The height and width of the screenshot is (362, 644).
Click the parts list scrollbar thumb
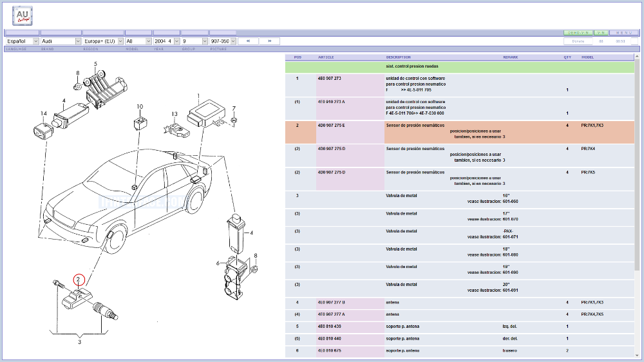coord(637,165)
